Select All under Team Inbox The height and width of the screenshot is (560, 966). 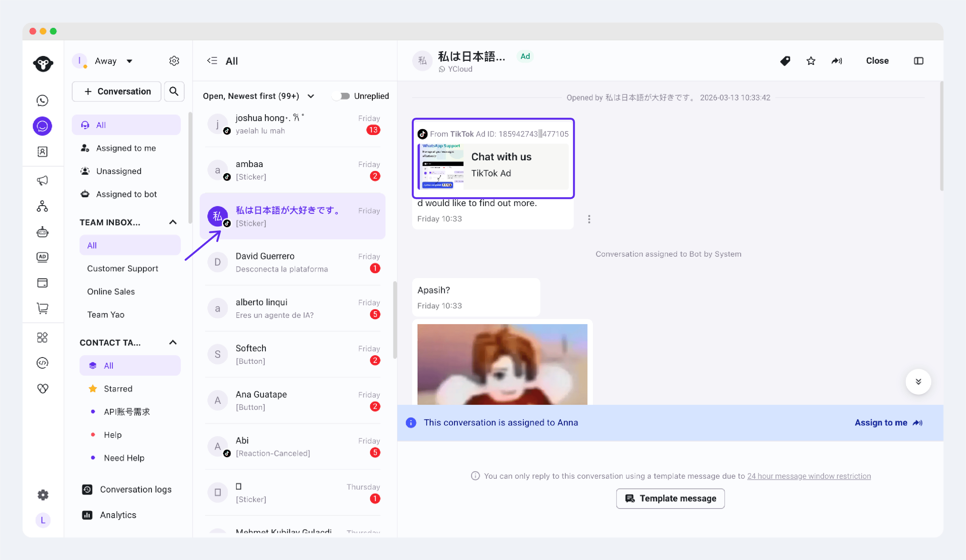(x=130, y=245)
